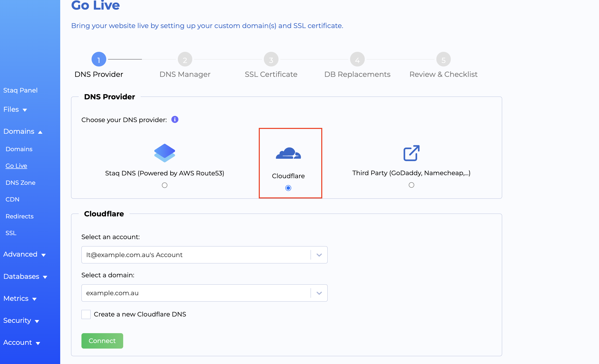Screen dimensions: 599x364
Task: Select the Staq DNS radio button
Action: [164, 185]
